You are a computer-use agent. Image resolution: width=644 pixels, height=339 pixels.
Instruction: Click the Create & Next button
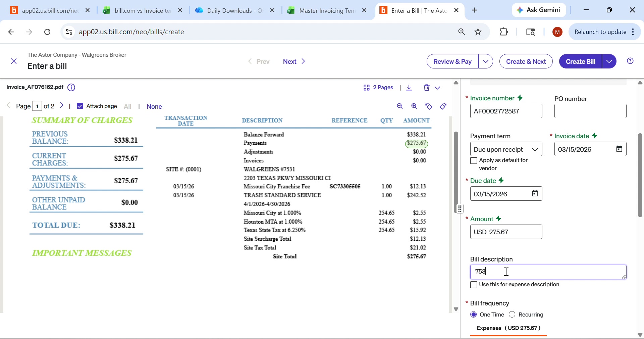click(x=526, y=61)
